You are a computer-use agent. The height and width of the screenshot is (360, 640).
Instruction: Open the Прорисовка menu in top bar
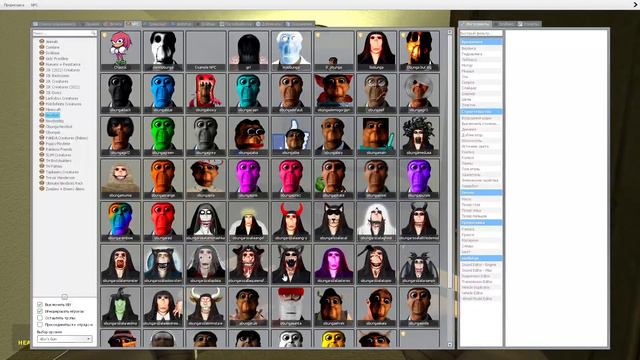[x=14, y=5]
